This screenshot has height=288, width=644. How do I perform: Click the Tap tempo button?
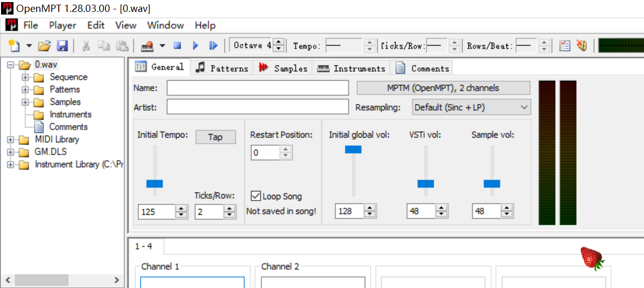point(216,137)
